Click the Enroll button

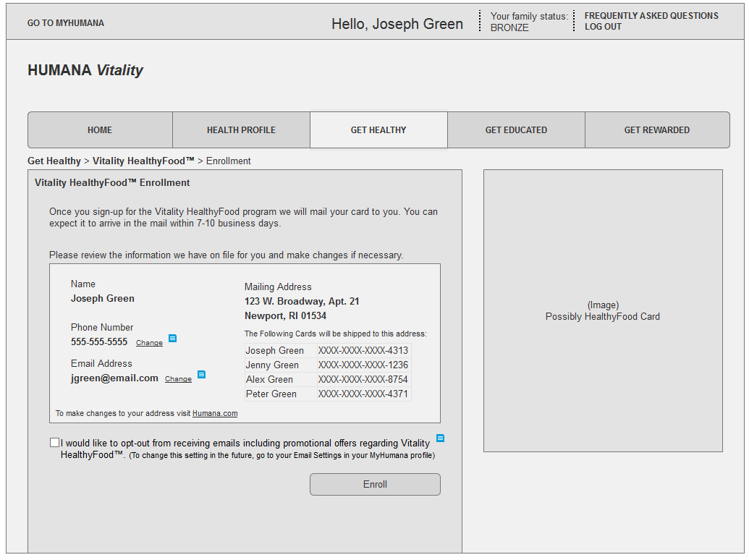coord(375,484)
